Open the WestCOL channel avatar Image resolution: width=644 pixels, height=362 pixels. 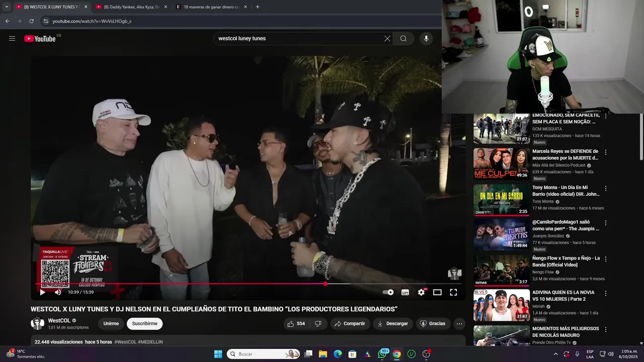[x=38, y=324]
